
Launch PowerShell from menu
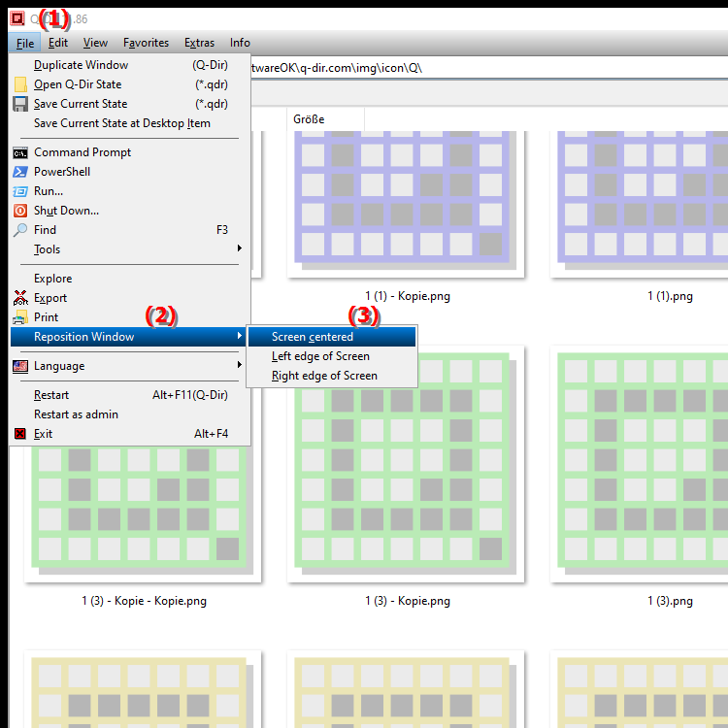(x=129, y=172)
